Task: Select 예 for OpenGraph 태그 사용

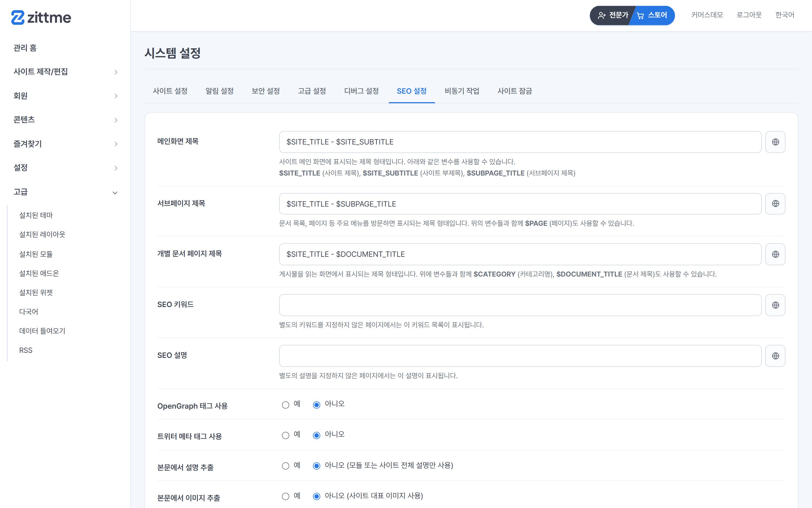Action: tap(286, 405)
